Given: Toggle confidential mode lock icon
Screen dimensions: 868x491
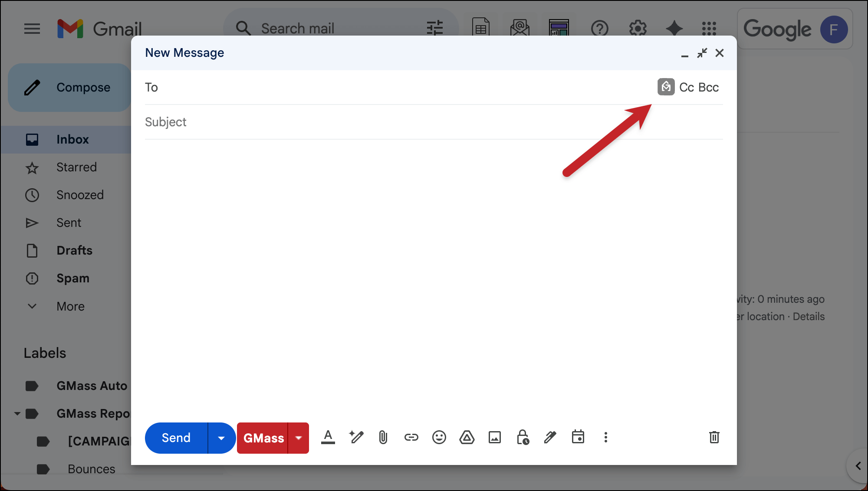Looking at the screenshot, I should pos(523,437).
